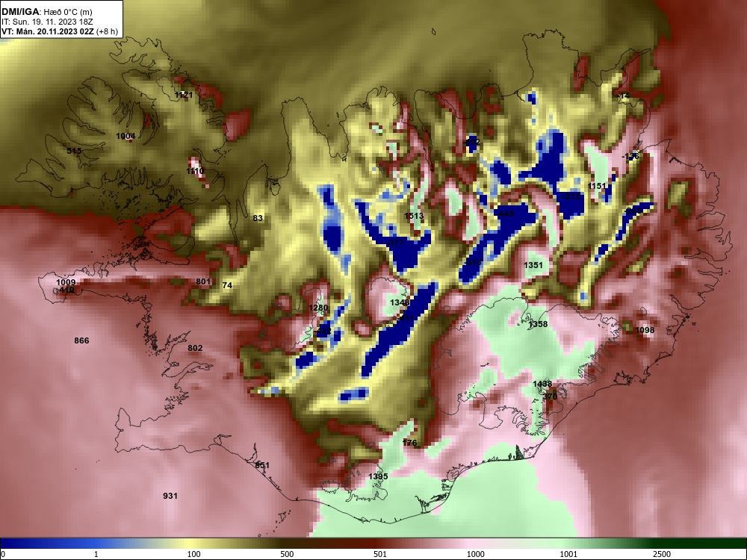This screenshot has height=560, width=747.
Task: Click the map value 370
Action: (x=550, y=396)
